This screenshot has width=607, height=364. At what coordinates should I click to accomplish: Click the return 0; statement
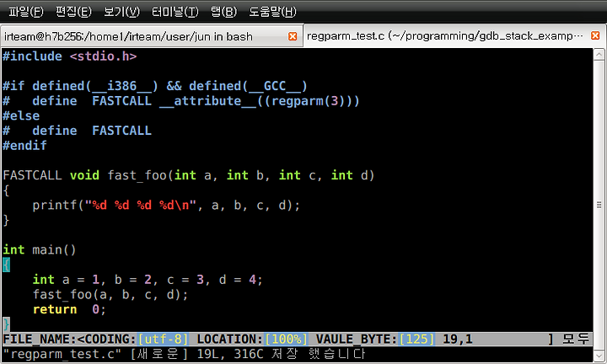tap(69, 309)
